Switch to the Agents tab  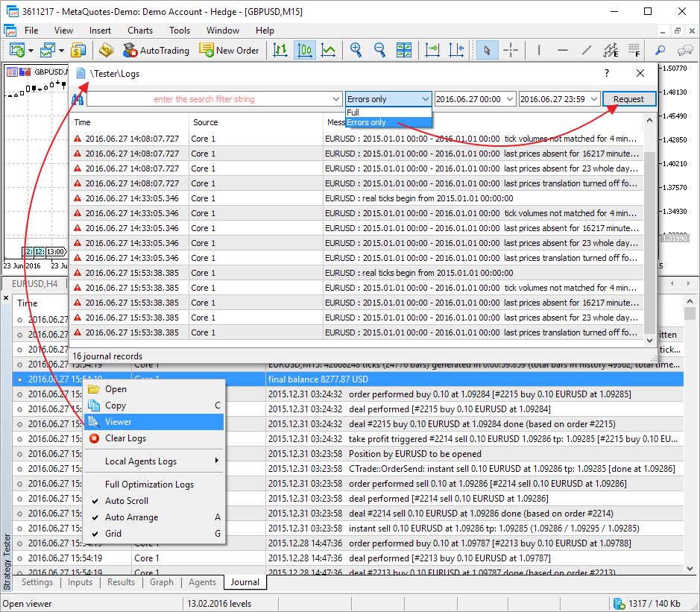tap(202, 582)
